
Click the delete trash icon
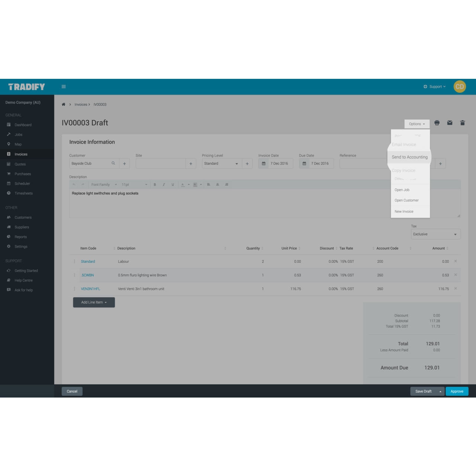462,123
